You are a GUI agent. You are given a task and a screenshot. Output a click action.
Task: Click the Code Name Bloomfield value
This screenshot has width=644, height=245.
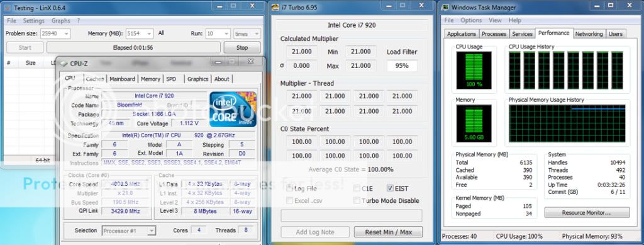click(130, 105)
